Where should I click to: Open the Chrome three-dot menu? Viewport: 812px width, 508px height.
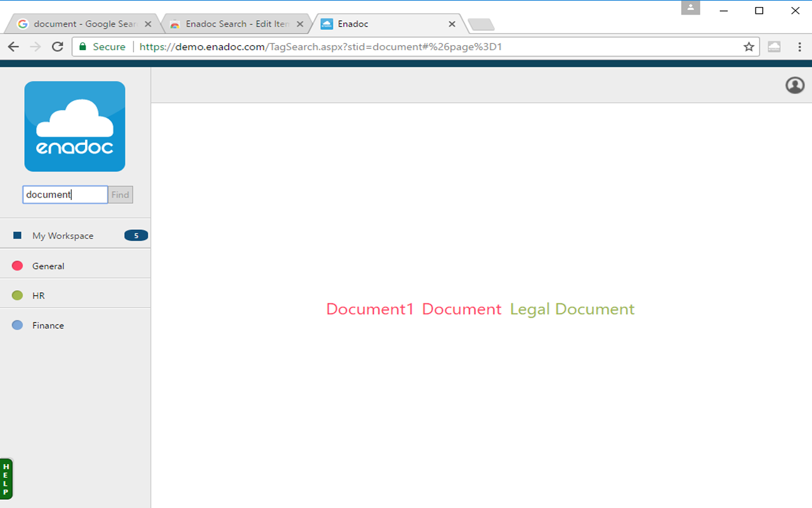pyautogui.click(x=799, y=46)
